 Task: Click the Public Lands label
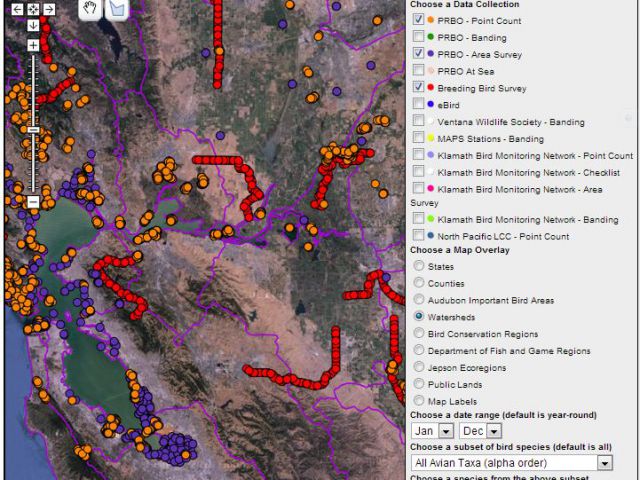tap(455, 384)
